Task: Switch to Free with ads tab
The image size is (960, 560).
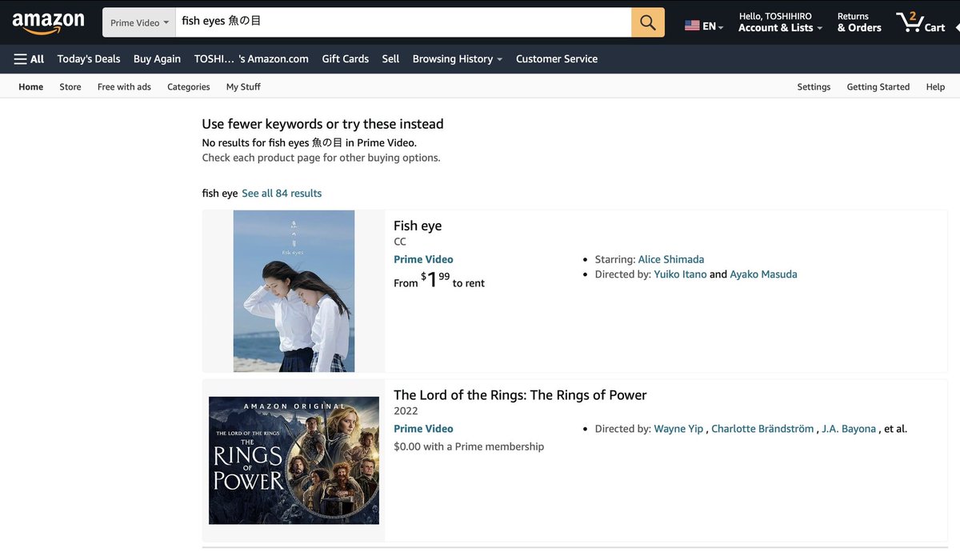Action: (x=124, y=87)
